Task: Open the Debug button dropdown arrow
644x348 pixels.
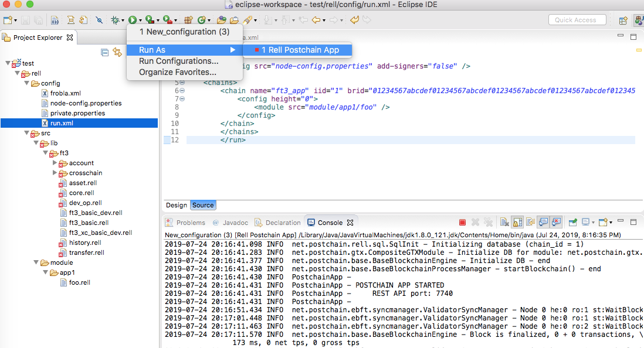Action: click(123, 21)
